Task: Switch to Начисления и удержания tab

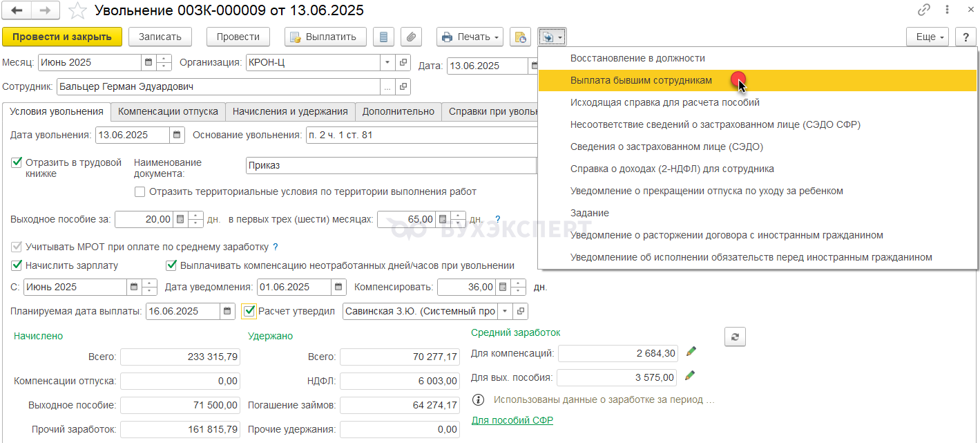Action: pyautogui.click(x=290, y=111)
